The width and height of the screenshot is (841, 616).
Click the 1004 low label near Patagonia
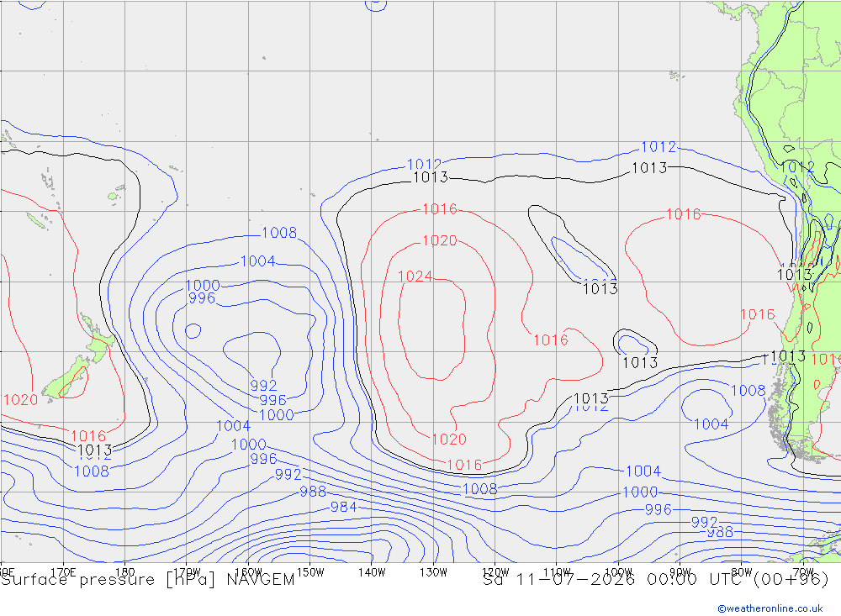(711, 424)
